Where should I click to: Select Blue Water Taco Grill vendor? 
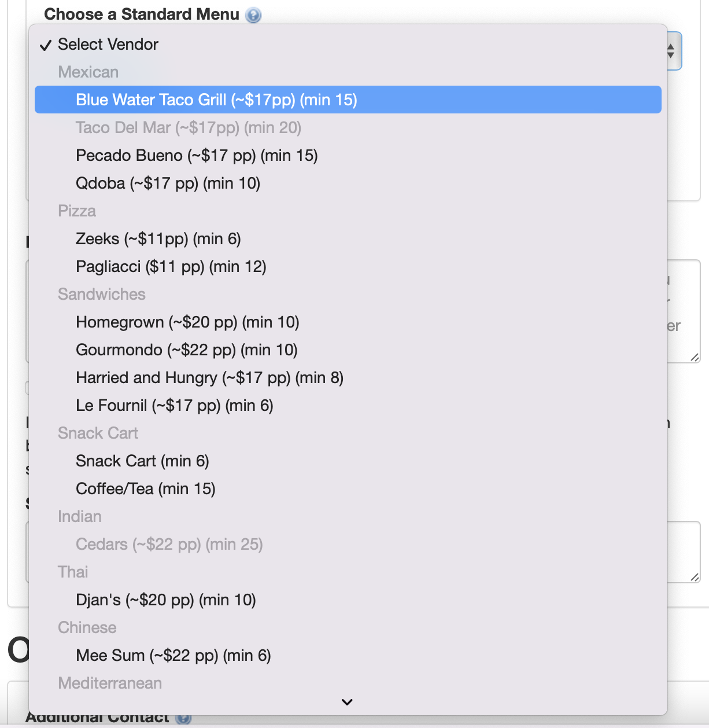(x=216, y=100)
